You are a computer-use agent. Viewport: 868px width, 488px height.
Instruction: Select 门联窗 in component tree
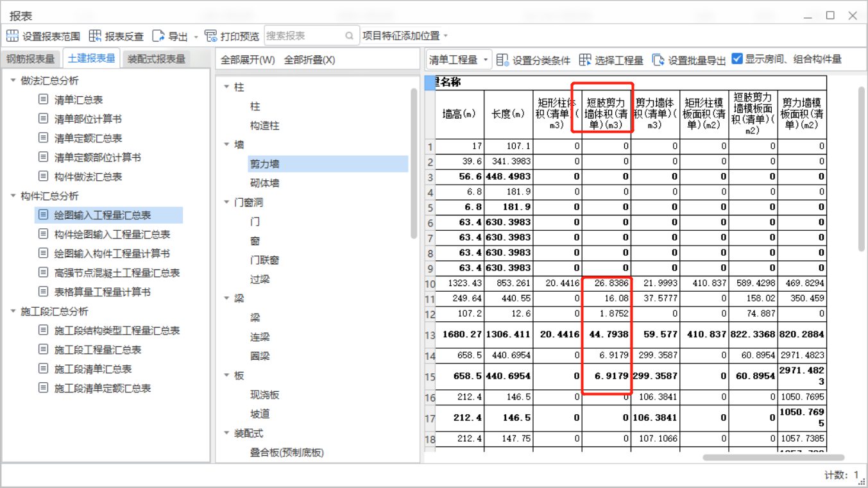[265, 260]
